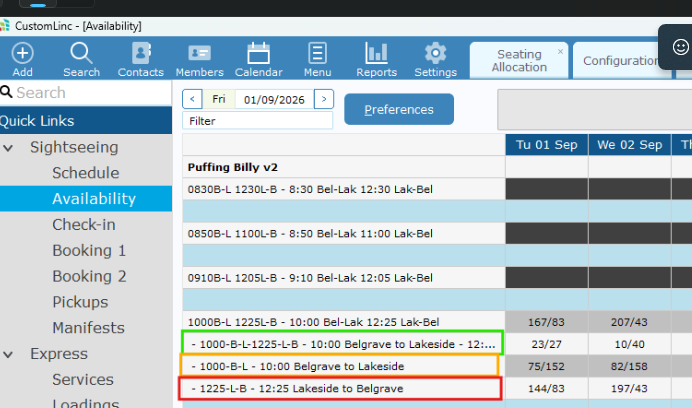The width and height of the screenshot is (692, 408).
Task: Click the 197/43 availability cell
Action: (x=629, y=388)
